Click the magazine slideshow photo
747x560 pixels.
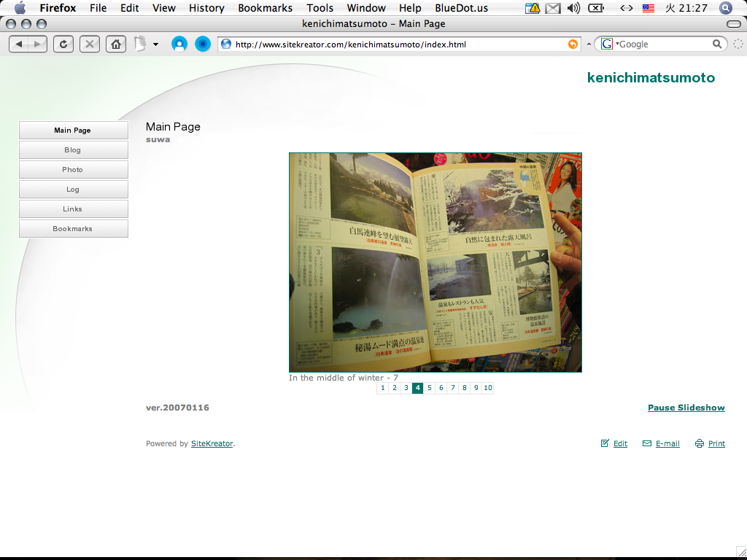click(435, 262)
